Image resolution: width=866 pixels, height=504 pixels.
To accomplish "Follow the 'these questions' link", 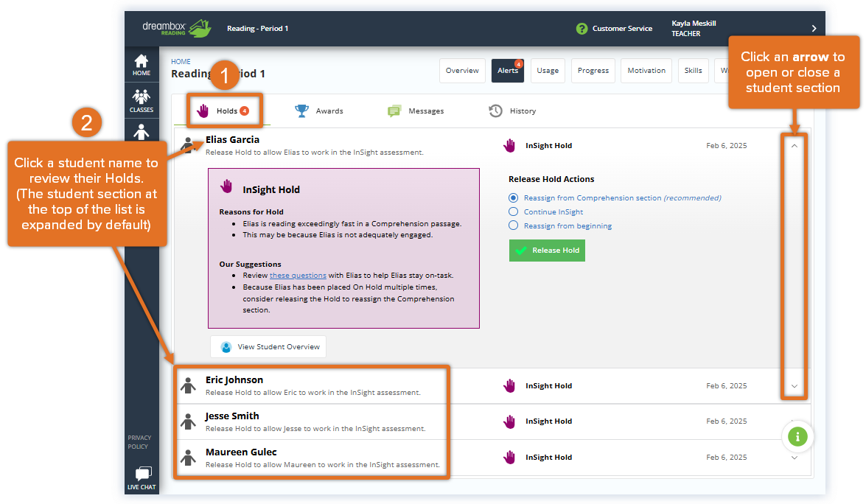I will coord(298,276).
